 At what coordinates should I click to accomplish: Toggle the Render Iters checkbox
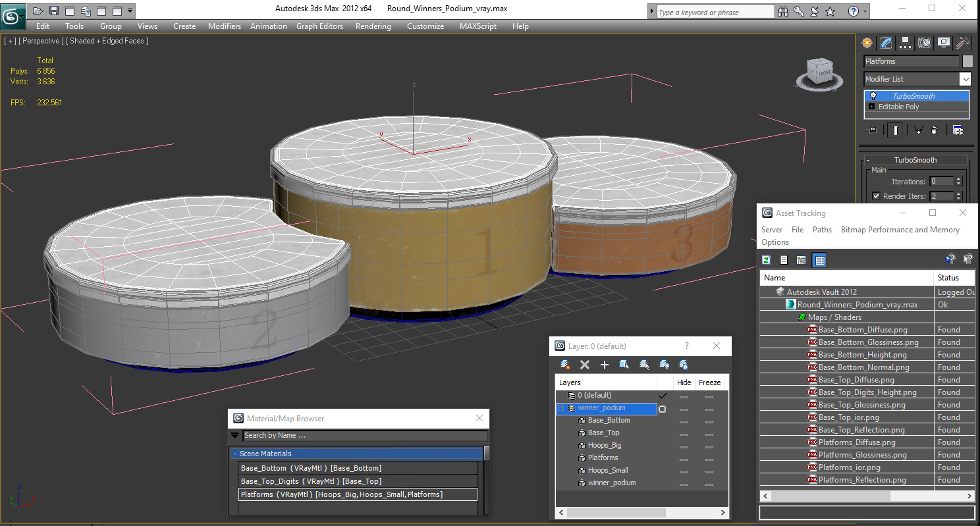click(876, 196)
